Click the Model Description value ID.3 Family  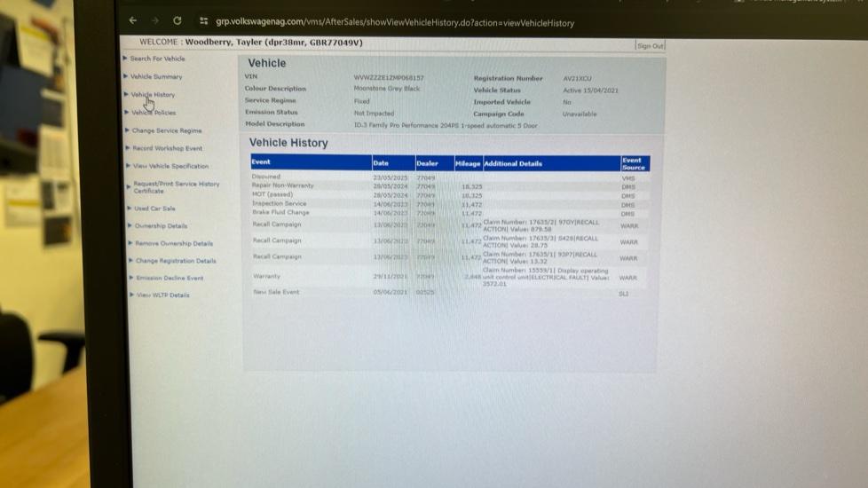(x=446, y=126)
